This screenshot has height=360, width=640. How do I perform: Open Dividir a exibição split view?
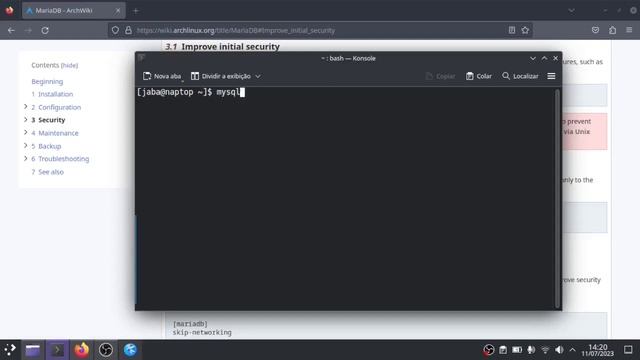[220, 76]
